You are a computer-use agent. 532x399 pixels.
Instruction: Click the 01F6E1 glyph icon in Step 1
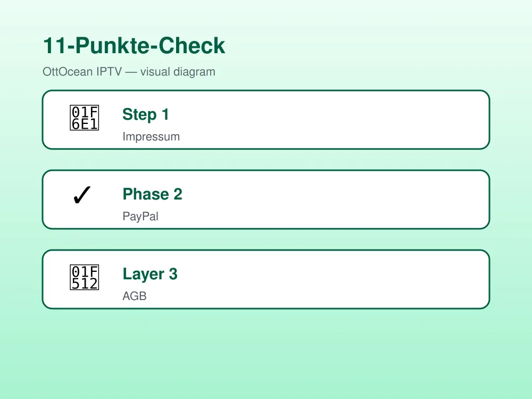[x=84, y=118]
